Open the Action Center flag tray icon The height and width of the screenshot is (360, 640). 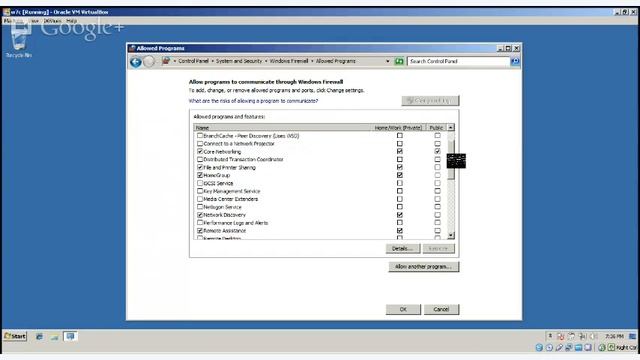point(561,336)
